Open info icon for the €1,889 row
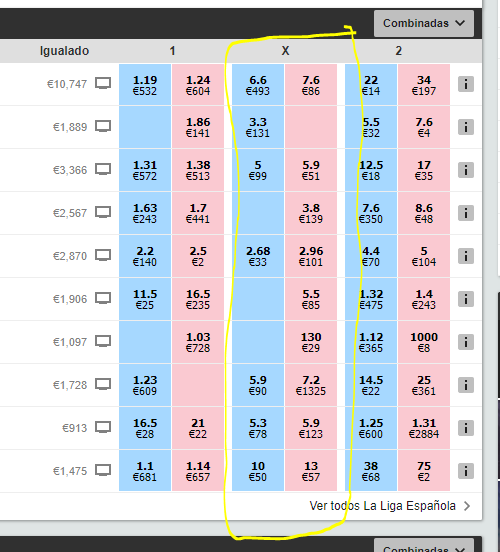This screenshot has height=552, width=500. (x=465, y=127)
